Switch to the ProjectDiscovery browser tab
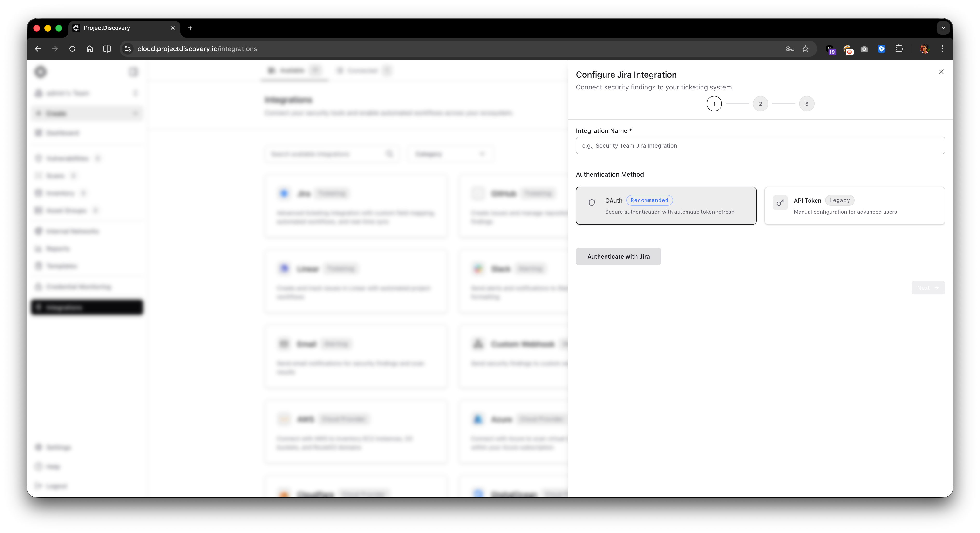 114,28
